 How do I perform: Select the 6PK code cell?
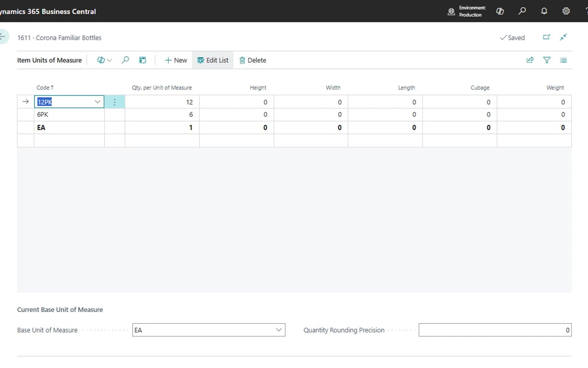[69, 114]
